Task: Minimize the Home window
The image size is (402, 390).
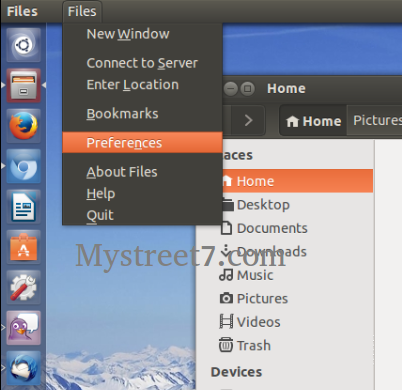Action: click(231, 89)
